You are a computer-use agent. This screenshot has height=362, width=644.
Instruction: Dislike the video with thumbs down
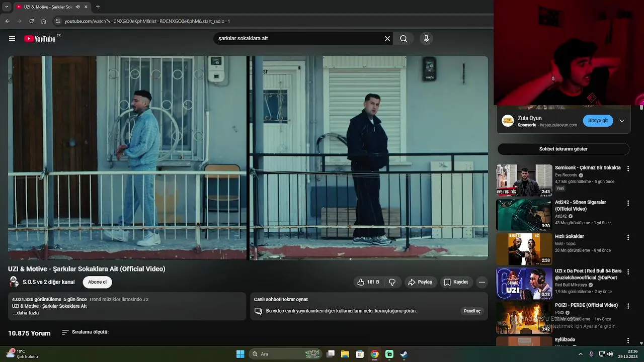pos(392,282)
